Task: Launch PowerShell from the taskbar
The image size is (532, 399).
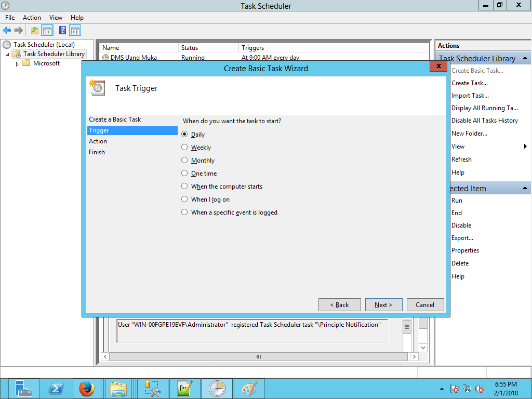Action: [x=56, y=389]
